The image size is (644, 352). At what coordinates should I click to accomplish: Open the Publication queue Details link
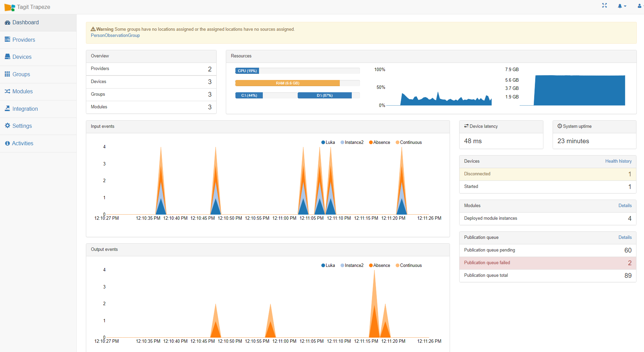point(625,238)
